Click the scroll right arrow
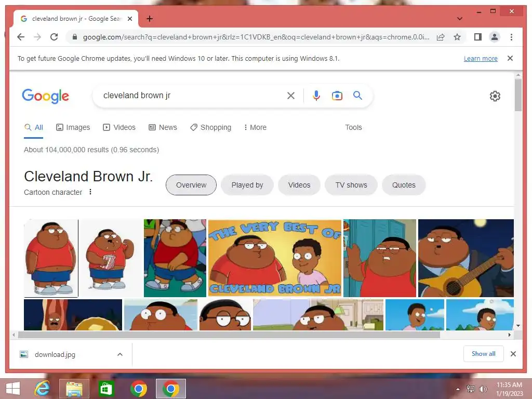 click(x=509, y=335)
